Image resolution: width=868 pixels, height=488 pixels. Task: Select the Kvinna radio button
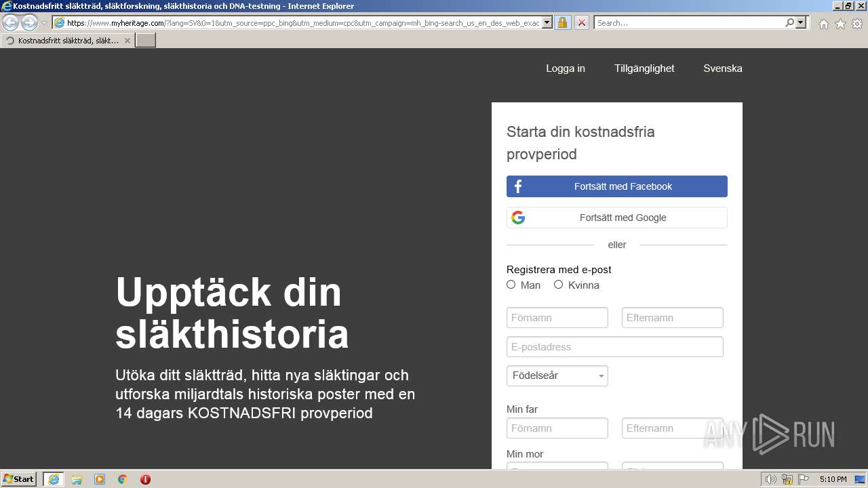point(559,285)
